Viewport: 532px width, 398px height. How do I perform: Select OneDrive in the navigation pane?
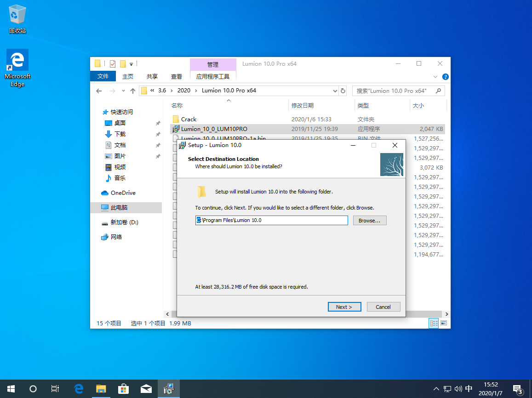(x=123, y=193)
